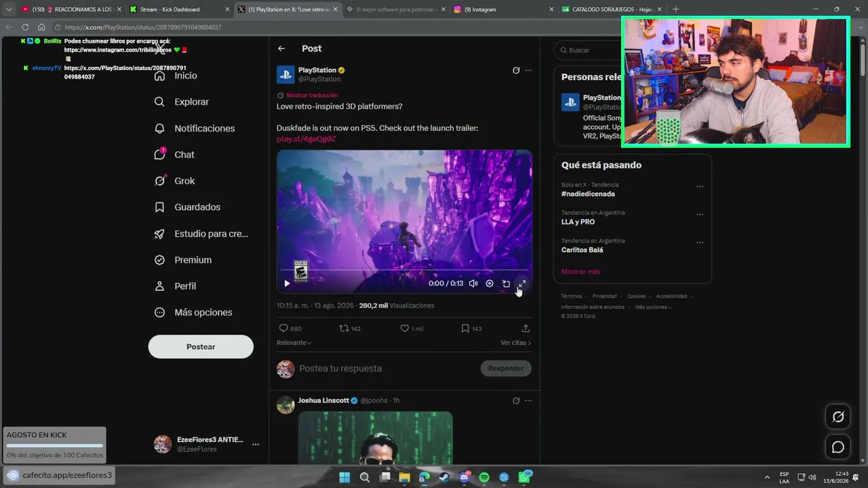This screenshot has width=868, height=488.
Task: Open WhatsApp from the taskbar
Action: pyautogui.click(x=524, y=477)
